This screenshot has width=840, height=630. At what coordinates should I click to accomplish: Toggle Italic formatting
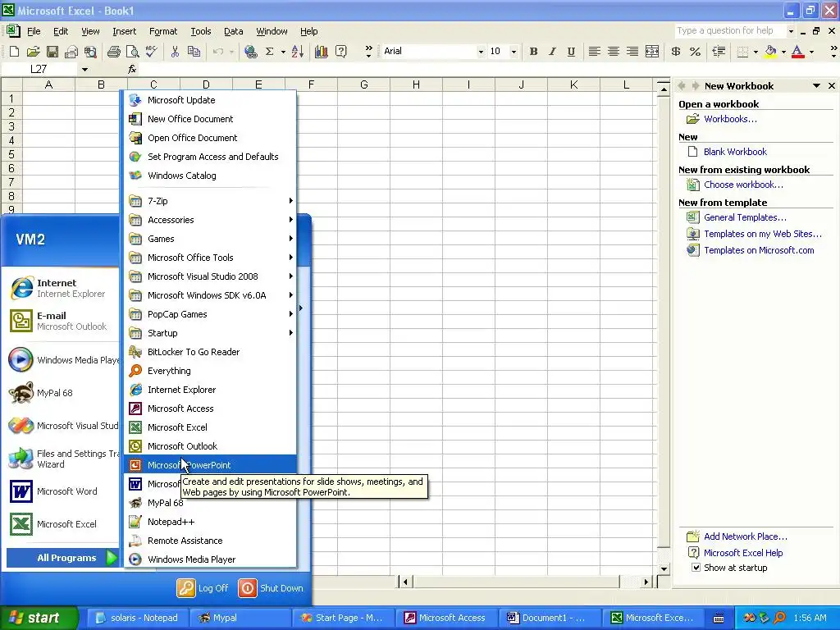[x=552, y=52]
